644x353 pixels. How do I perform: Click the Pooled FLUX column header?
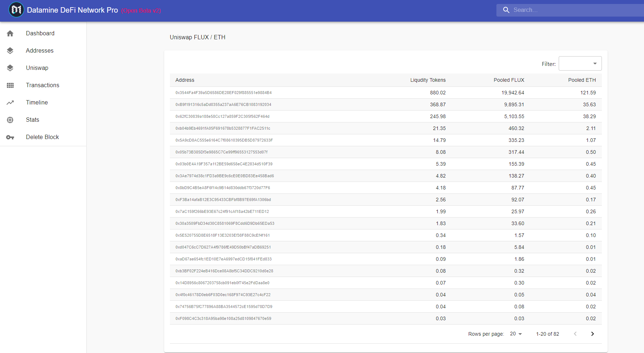(509, 80)
